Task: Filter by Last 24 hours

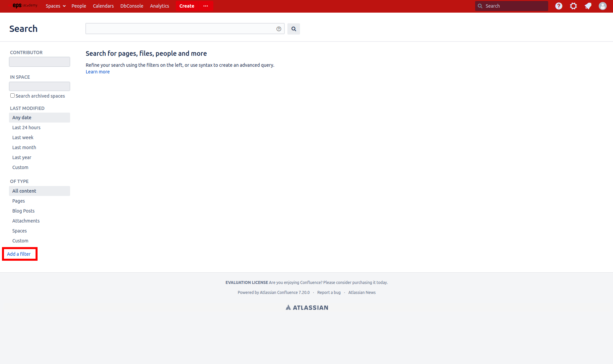Action: pyautogui.click(x=26, y=128)
